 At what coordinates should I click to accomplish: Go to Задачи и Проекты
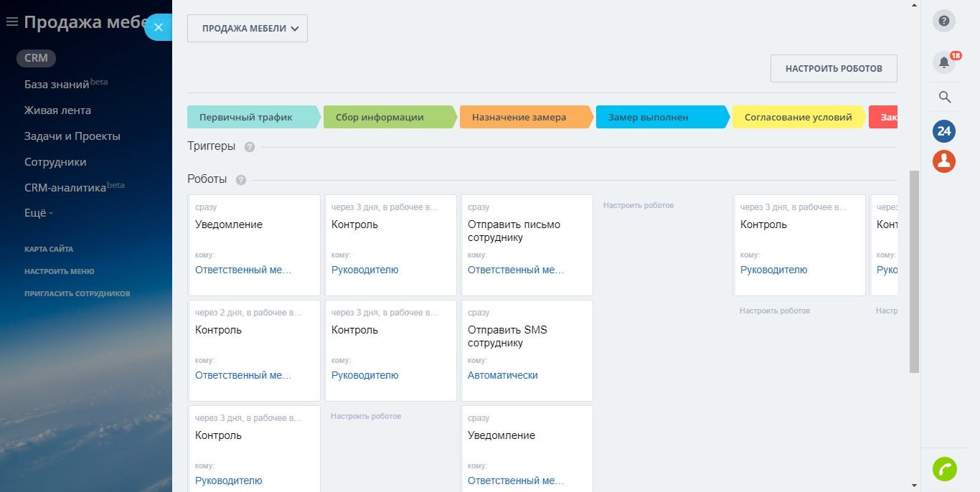(72, 136)
